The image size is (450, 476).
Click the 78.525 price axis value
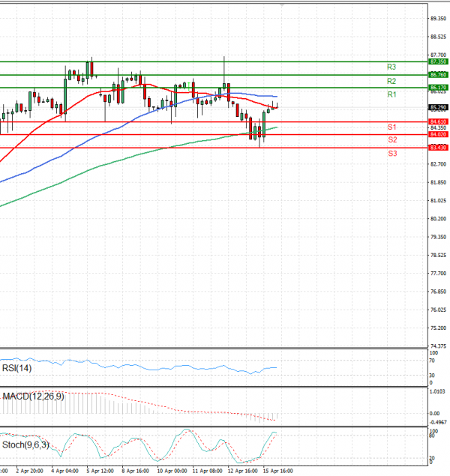pyautogui.click(x=438, y=256)
